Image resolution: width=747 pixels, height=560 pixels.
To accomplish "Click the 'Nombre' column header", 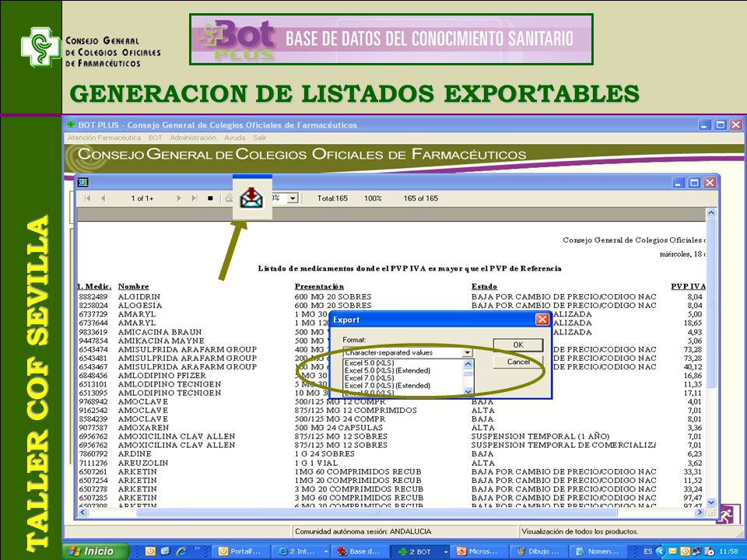I will pyautogui.click(x=133, y=286).
